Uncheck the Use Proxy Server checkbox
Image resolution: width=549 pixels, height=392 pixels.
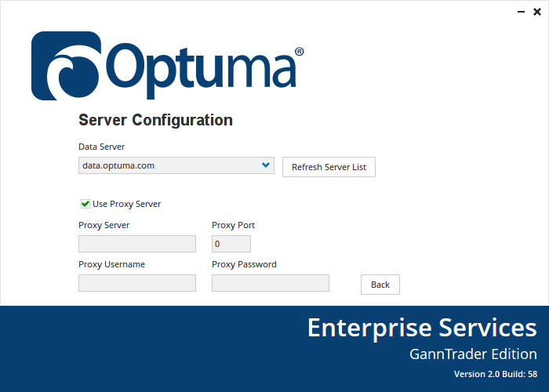(85, 204)
